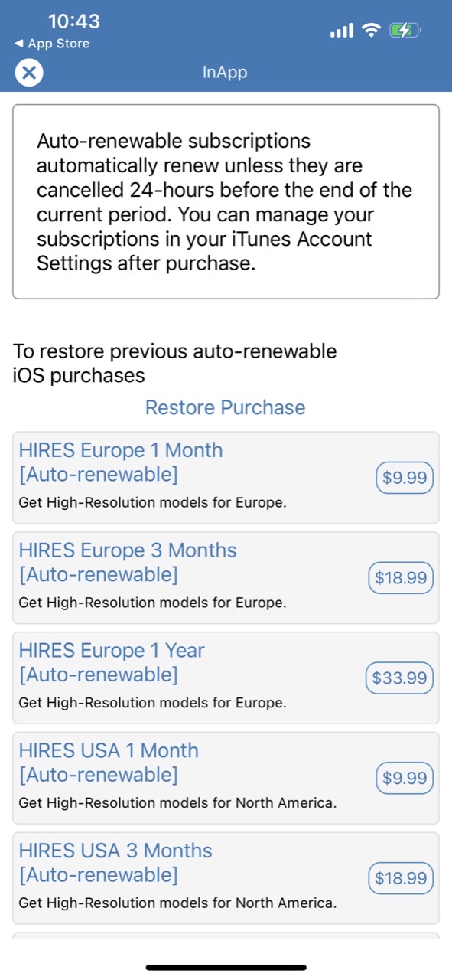452x980 pixels.
Task: Select HIRES Europe 3 Months title
Action: coord(128,563)
